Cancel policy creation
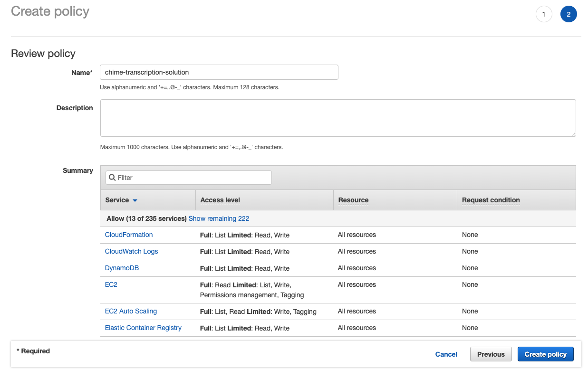Image resolution: width=588 pixels, height=369 pixels. point(446,354)
